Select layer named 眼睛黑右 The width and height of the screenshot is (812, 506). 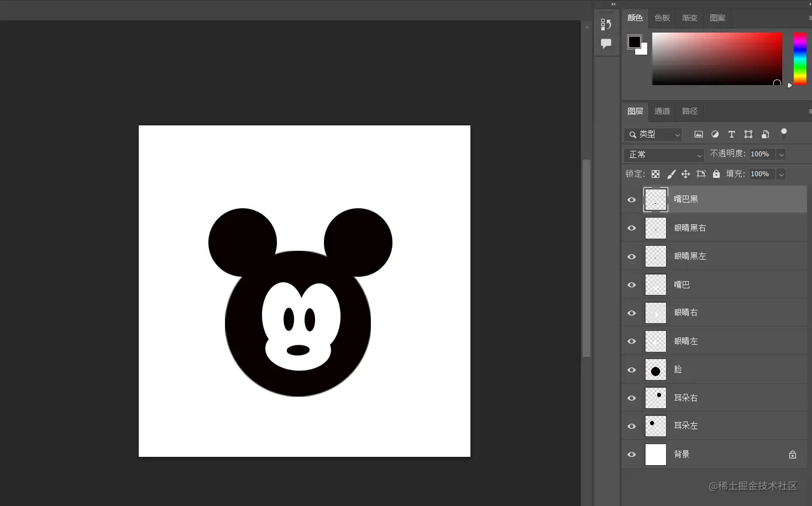[690, 228]
